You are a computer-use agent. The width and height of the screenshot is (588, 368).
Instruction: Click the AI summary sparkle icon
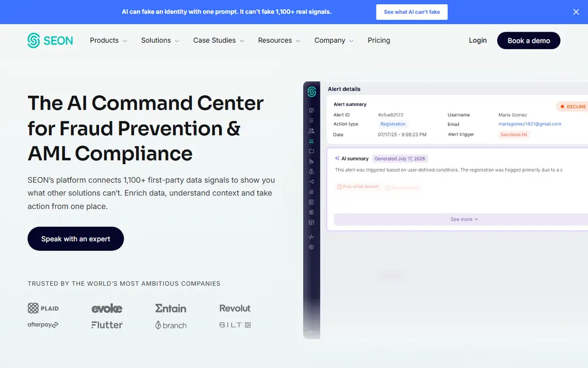click(337, 158)
